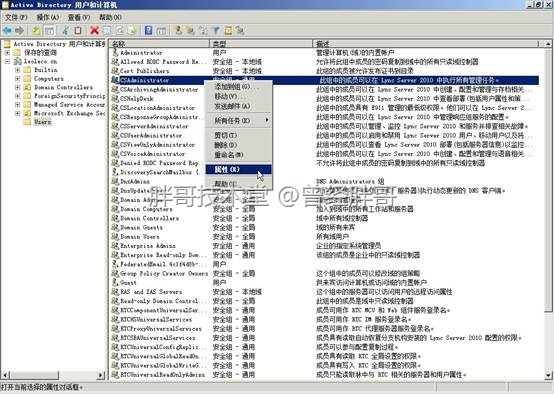Click the Domain Users group icon
This screenshot has height=394, width=554.
pyautogui.click(x=115, y=237)
